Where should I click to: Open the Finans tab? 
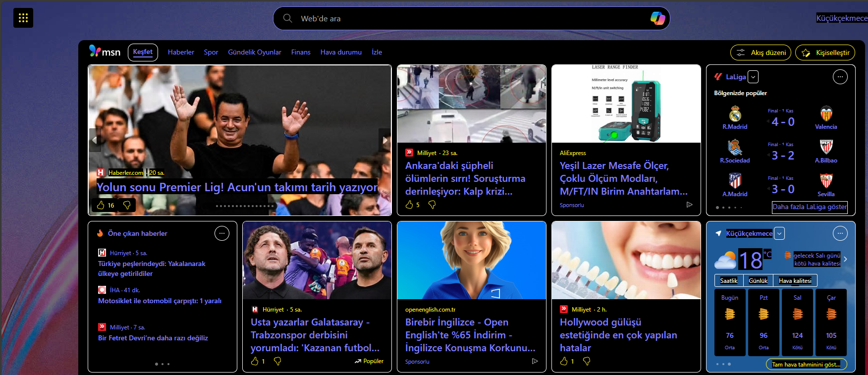click(301, 52)
